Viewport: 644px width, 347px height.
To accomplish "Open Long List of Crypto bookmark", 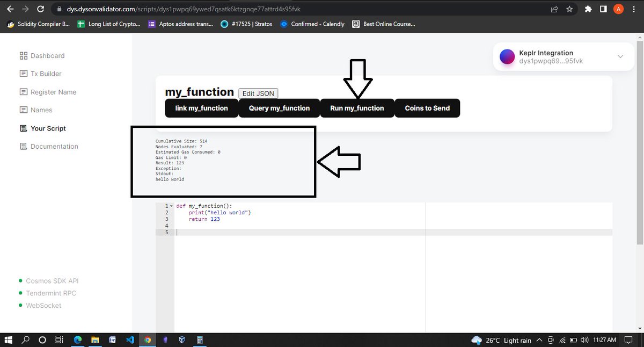I will click(108, 24).
